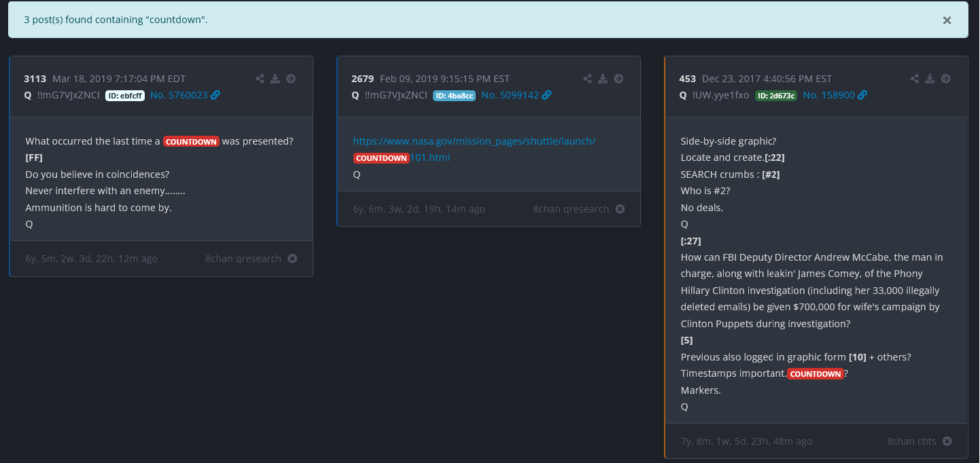980x463 pixels.
Task: Download post 3113 via its download icon
Action: pos(275,79)
